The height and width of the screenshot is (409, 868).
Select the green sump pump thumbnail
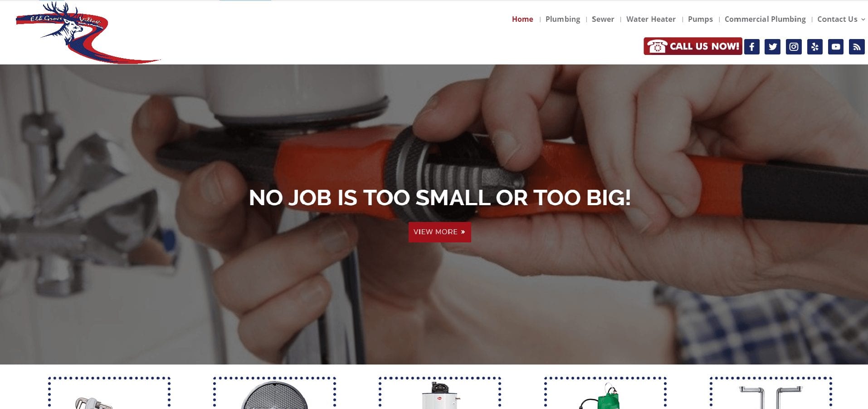(x=605, y=393)
